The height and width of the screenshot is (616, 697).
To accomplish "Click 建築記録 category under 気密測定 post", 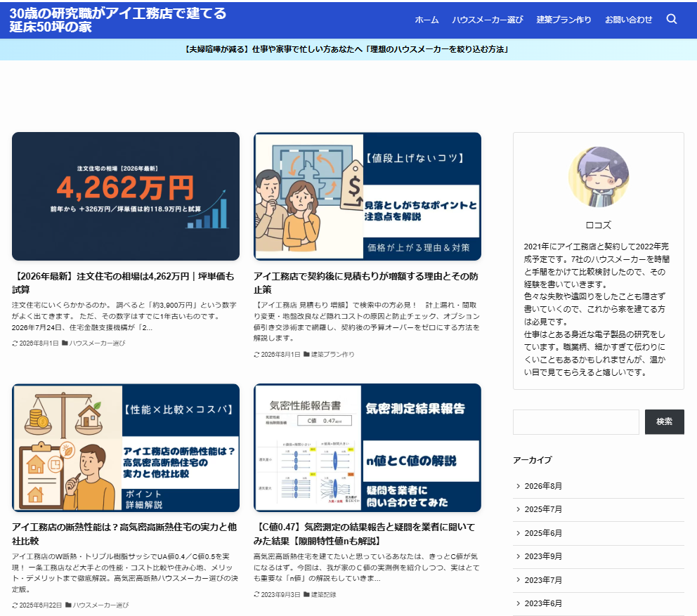I will (x=324, y=594).
